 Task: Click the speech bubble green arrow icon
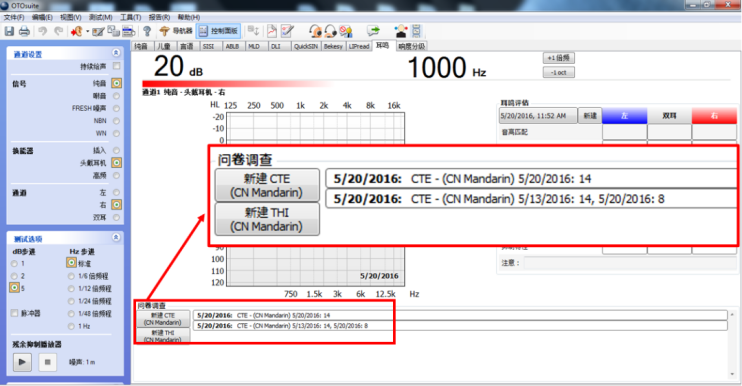click(x=373, y=31)
